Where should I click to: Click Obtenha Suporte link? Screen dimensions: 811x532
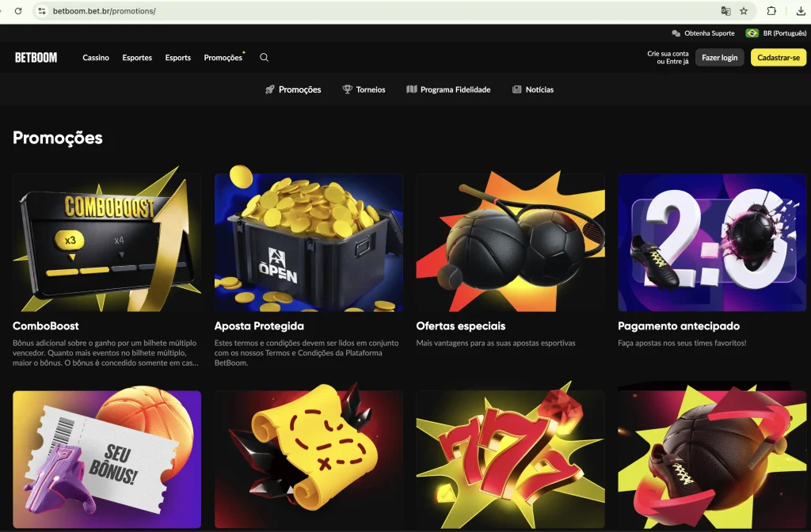pos(709,33)
